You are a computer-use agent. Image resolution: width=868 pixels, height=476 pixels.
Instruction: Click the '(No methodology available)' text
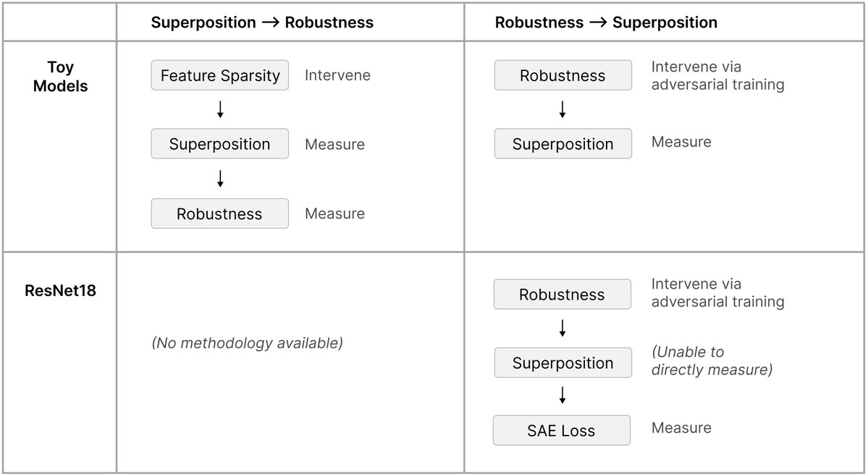[x=247, y=343]
